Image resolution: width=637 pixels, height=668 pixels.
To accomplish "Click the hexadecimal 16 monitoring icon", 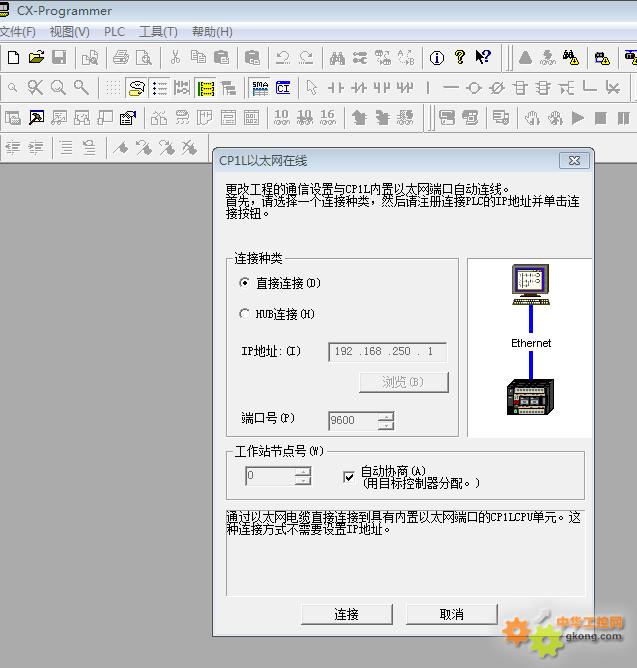I will 327,117.
